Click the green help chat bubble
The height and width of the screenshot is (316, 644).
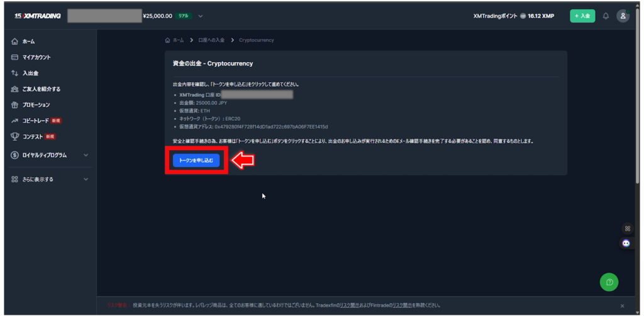[609, 282]
